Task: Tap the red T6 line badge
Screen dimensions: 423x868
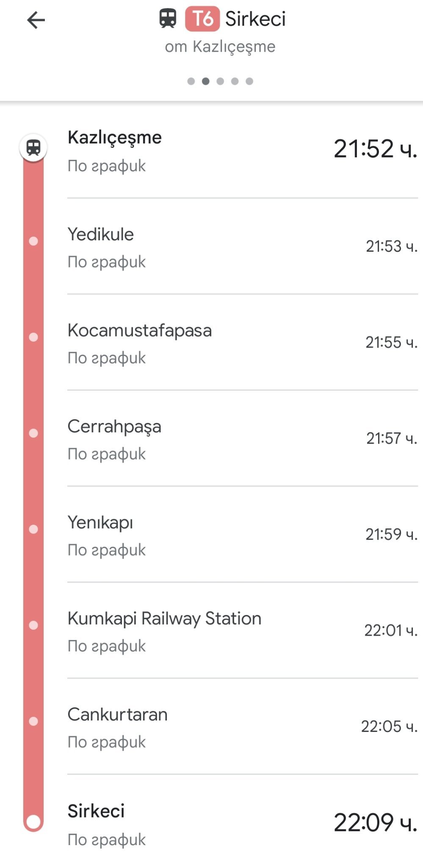Action: 202,19
